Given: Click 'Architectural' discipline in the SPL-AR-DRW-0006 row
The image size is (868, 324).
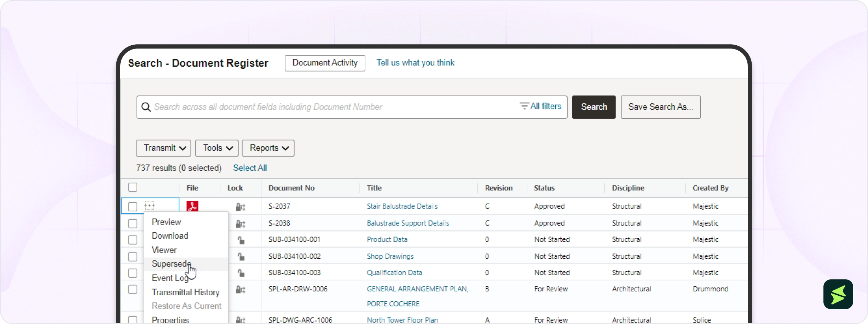Looking at the screenshot, I should pos(632,289).
